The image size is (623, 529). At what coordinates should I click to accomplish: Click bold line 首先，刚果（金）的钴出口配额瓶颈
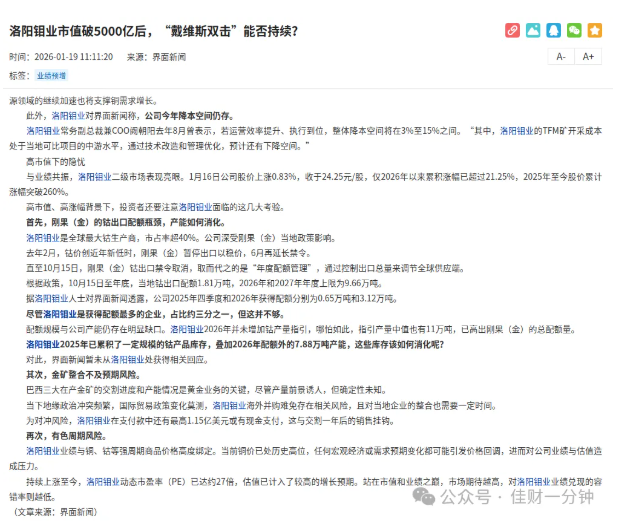point(126,223)
